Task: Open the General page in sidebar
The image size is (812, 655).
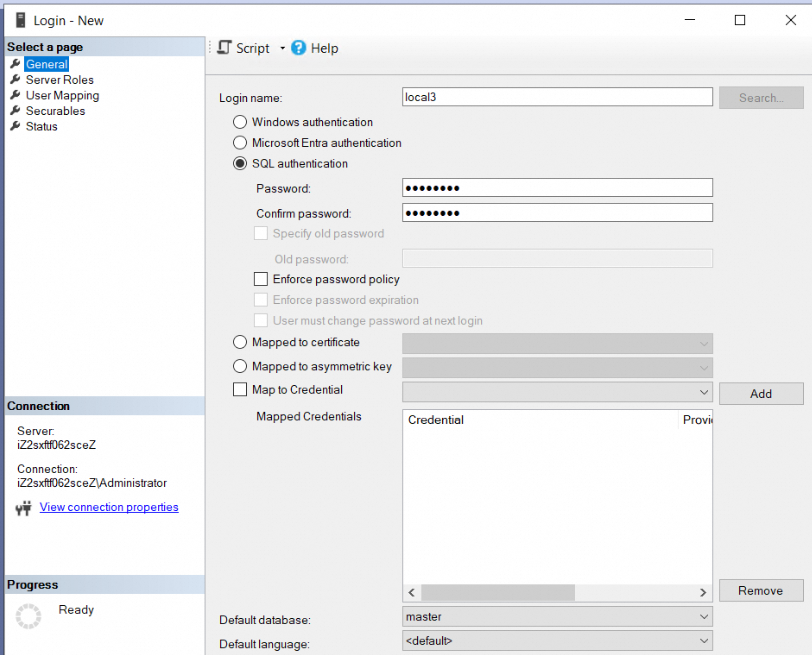Action: (x=46, y=65)
